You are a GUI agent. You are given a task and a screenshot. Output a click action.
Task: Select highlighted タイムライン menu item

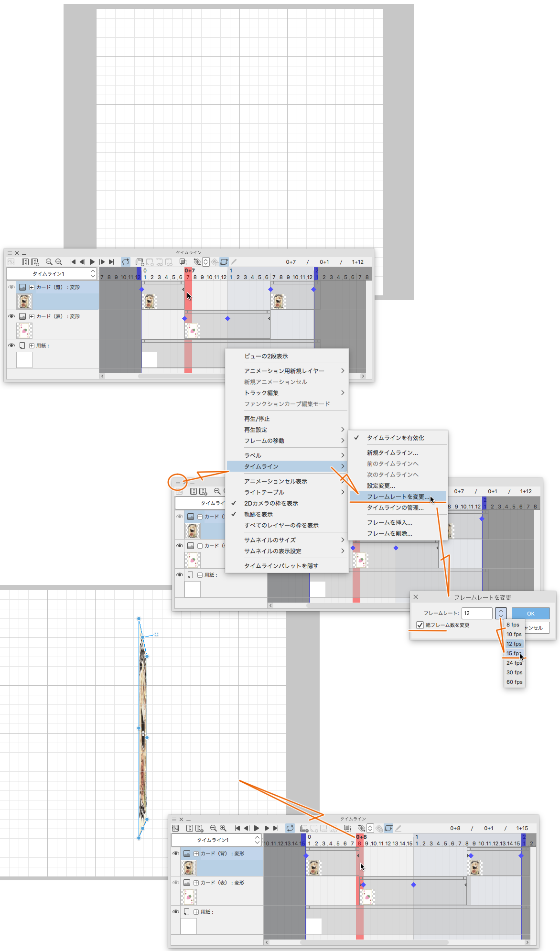(287, 466)
